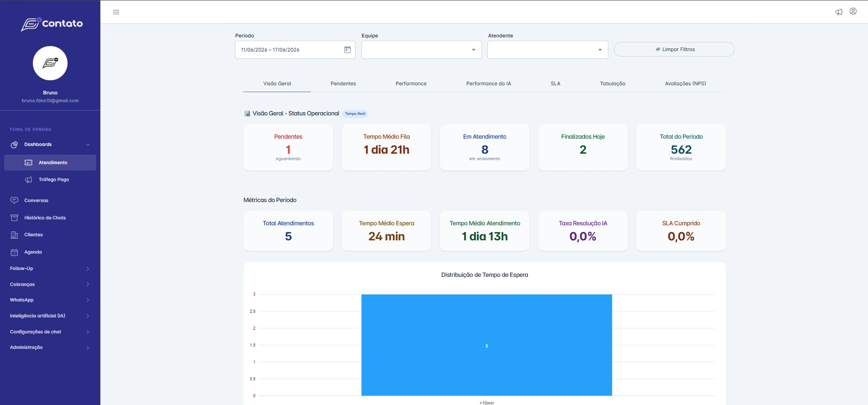The image size is (868, 405).
Task: Go to Conversas
Action: [50, 201]
